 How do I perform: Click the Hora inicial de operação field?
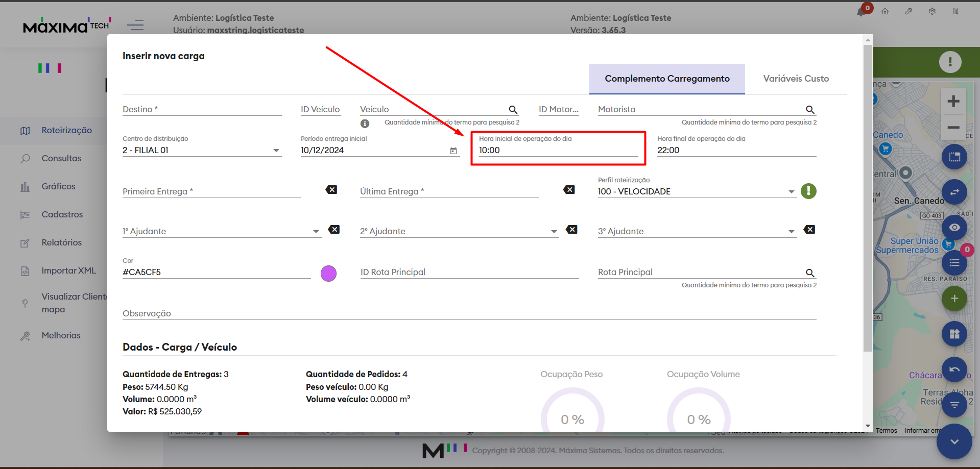[558, 151]
